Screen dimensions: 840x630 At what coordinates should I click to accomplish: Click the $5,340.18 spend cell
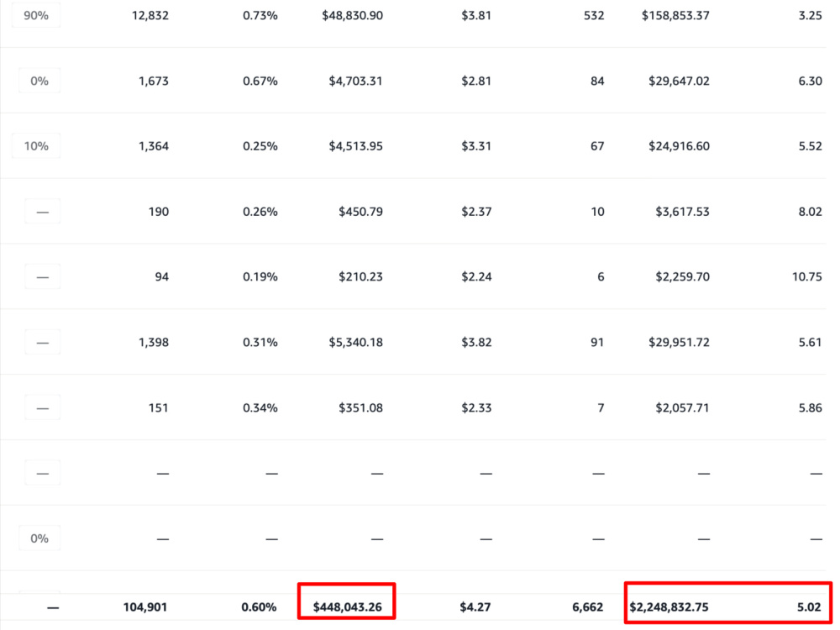click(355, 343)
